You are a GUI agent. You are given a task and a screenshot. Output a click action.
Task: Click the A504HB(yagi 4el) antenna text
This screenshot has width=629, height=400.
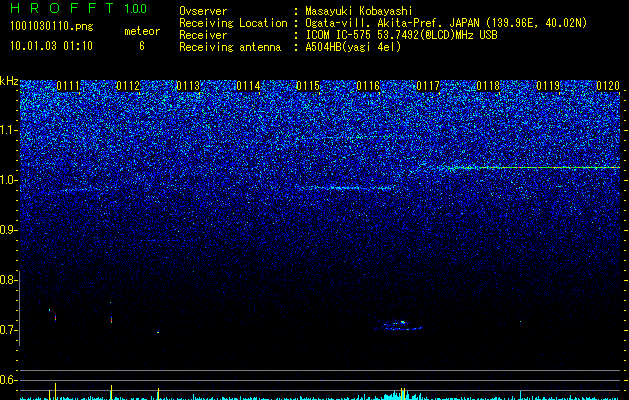coord(353,47)
